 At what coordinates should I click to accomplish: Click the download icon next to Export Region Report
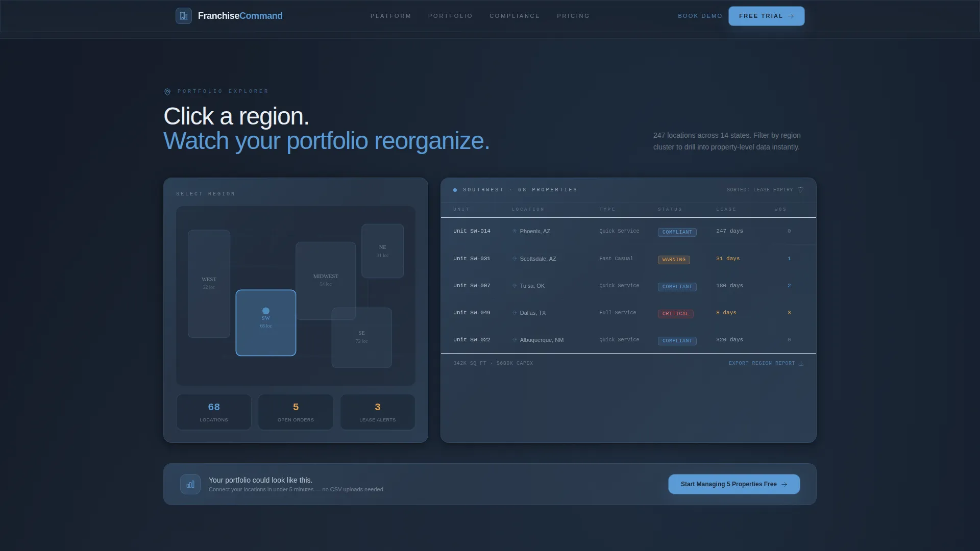801,363
